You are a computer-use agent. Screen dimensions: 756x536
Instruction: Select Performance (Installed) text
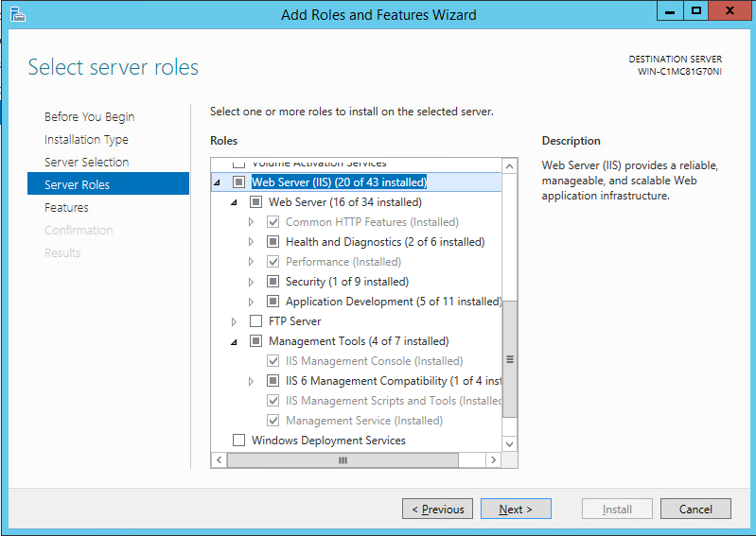pos(343,262)
